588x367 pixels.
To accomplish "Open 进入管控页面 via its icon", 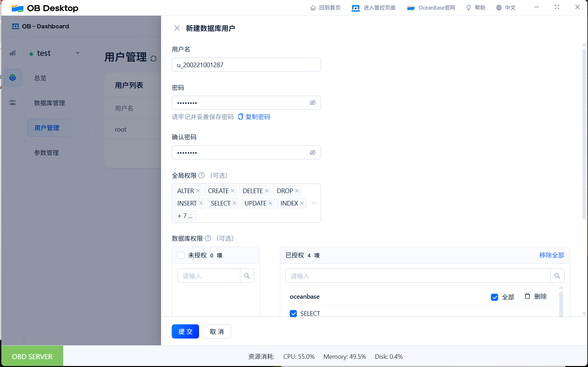I will [356, 7].
